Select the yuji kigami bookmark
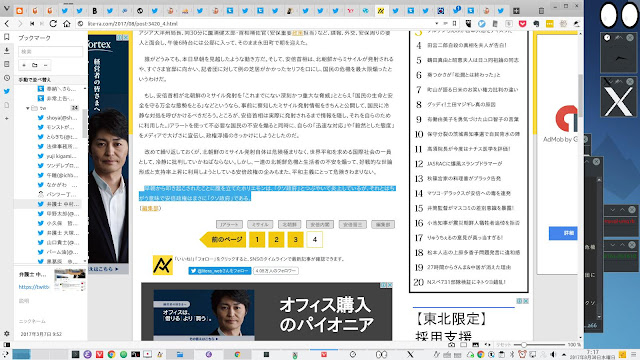Screen dimensions: 640x360 57,156
